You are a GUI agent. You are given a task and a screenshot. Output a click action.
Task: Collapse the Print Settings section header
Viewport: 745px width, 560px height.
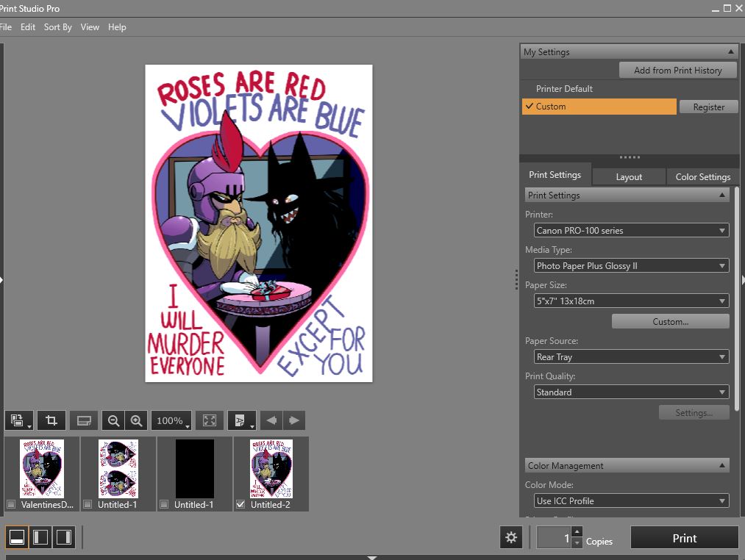721,195
